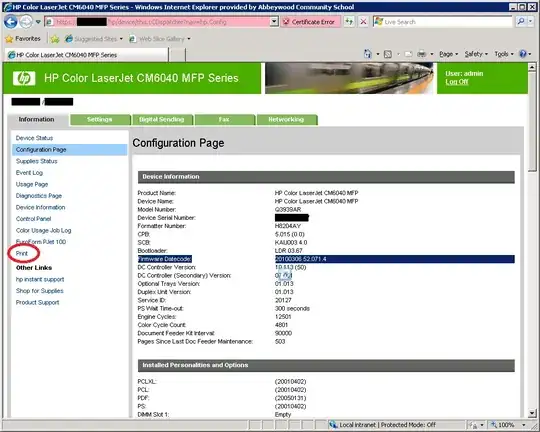The height and width of the screenshot is (432, 540).
Task: Click the Favorites star icon
Action: tap(9, 39)
